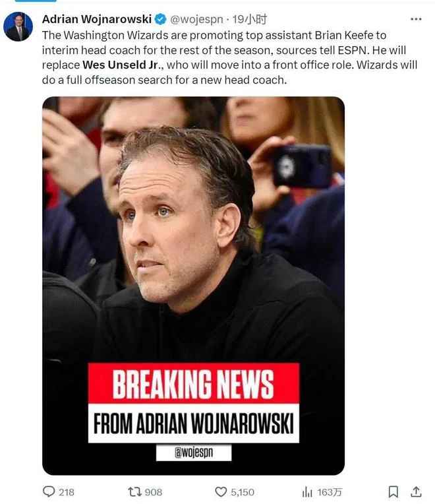The image size is (435, 504).
Task: Bookmark this tweet
Action: [393, 491]
